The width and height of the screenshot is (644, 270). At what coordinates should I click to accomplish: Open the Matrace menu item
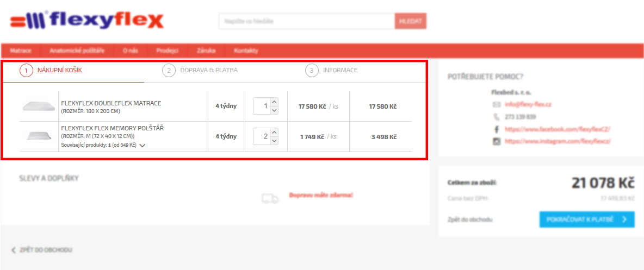click(21, 51)
